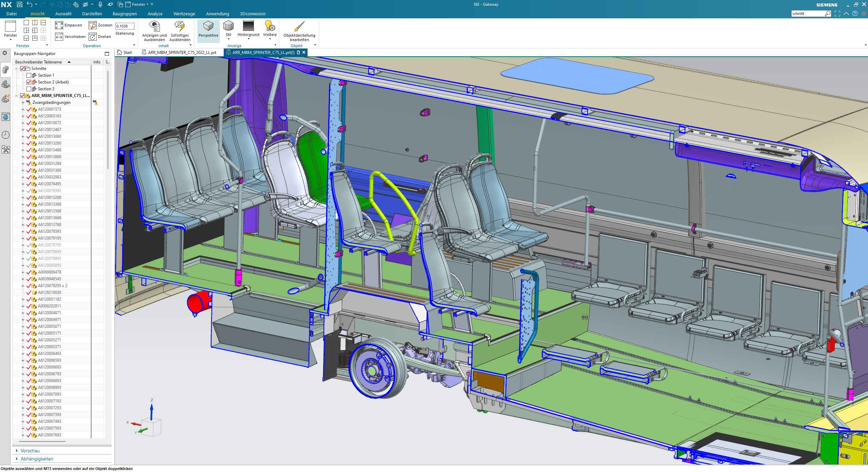This screenshot has width=868, height=472.
Task: Click the Start home tab
Action: [x=124, y=53]
